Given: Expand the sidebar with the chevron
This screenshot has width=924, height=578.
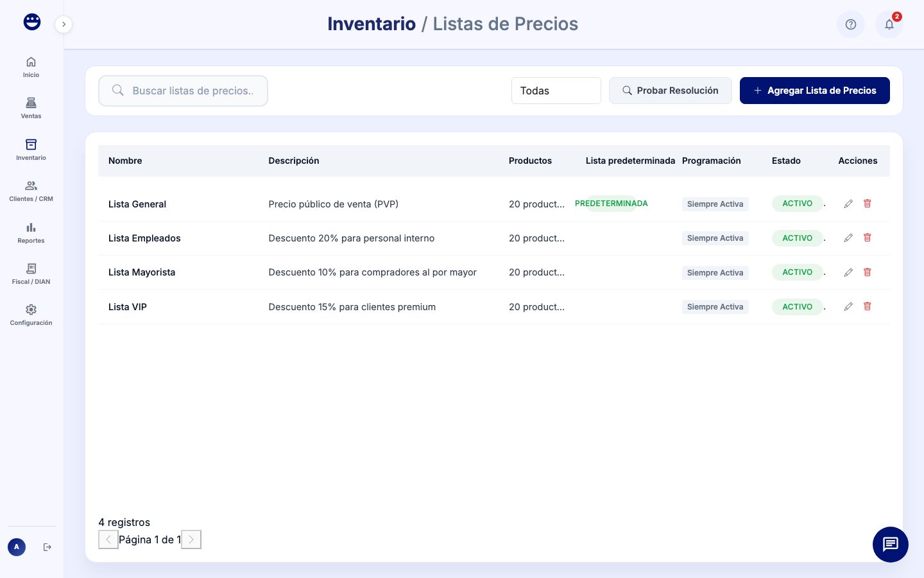Looking at the screenshot, I should (64, 24).
